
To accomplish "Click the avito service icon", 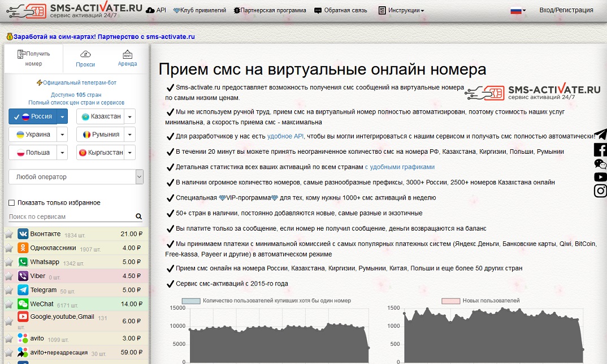I will click(x=23, y=338).
